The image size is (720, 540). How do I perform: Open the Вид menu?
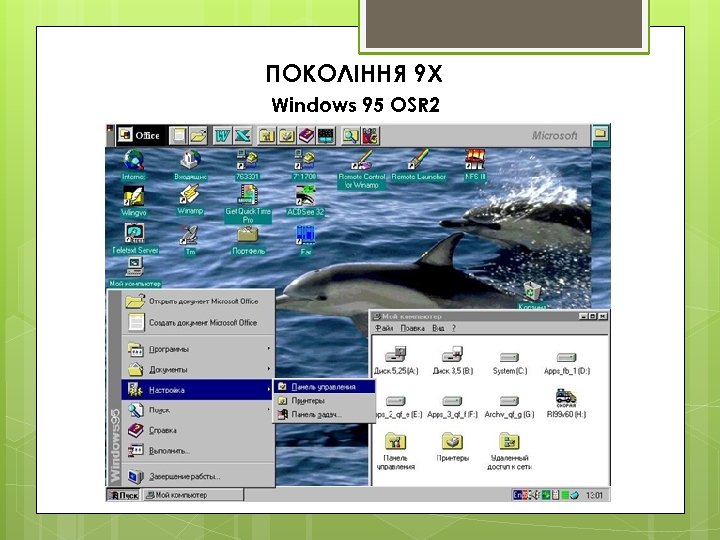438,328
